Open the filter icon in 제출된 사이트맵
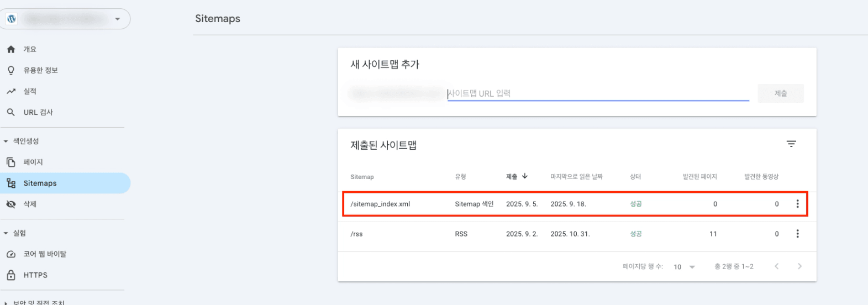This screenshot has width=868, height=305. pos(791,144)
